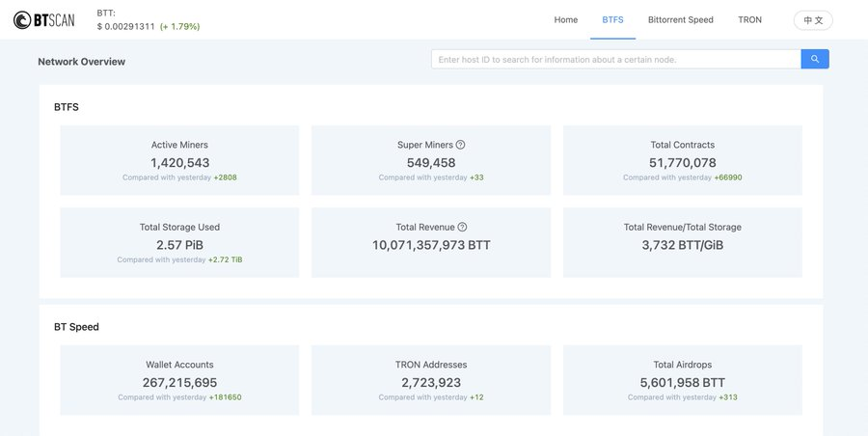Focus the host ID search field
This screenshot has height=436, width=868.
click(616, 59)
